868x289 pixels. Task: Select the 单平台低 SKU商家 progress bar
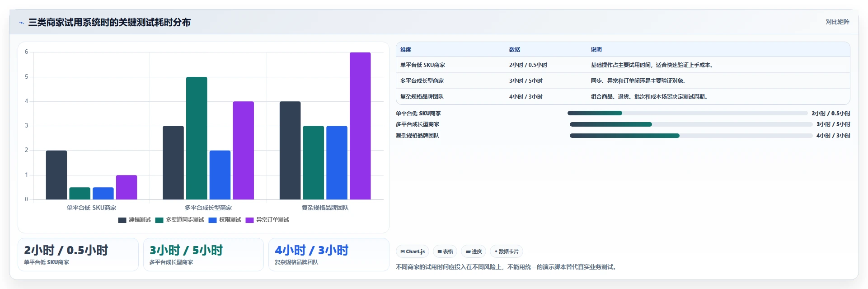(x=687, y=113)
